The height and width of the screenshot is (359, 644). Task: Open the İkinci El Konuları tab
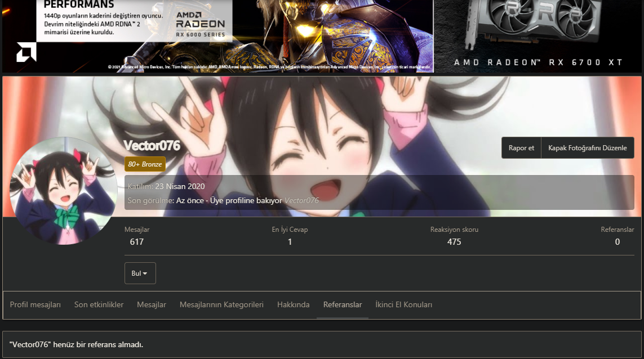click(x=404, y=305)
